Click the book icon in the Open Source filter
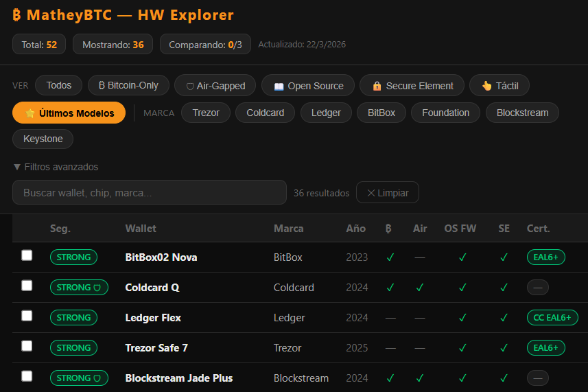 point(279,87)
